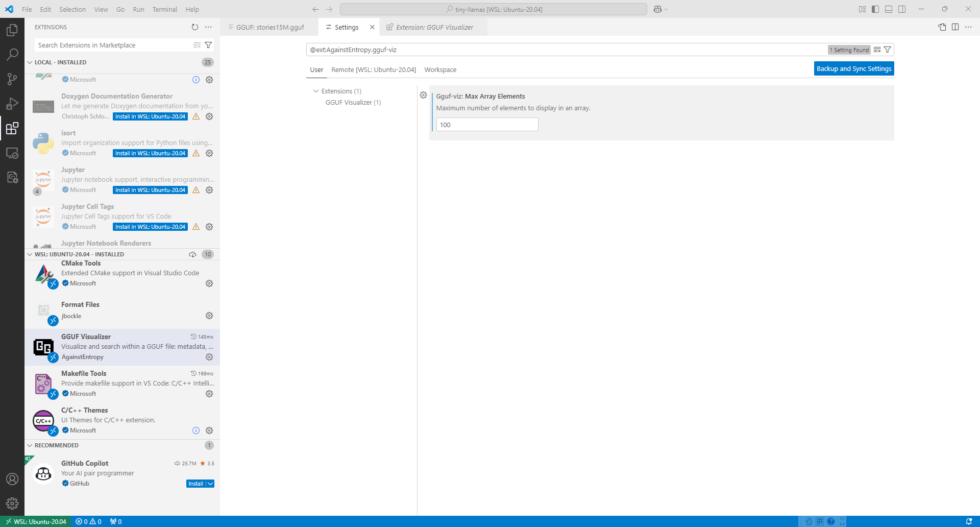Image resolution: width=980 pixels, height=527 pixels.
Task: Select User settings scope
Action: point(316,70)
